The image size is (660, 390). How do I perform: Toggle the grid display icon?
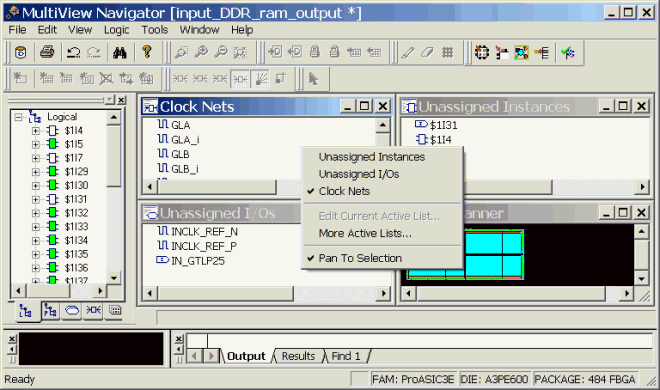point(447,52)
